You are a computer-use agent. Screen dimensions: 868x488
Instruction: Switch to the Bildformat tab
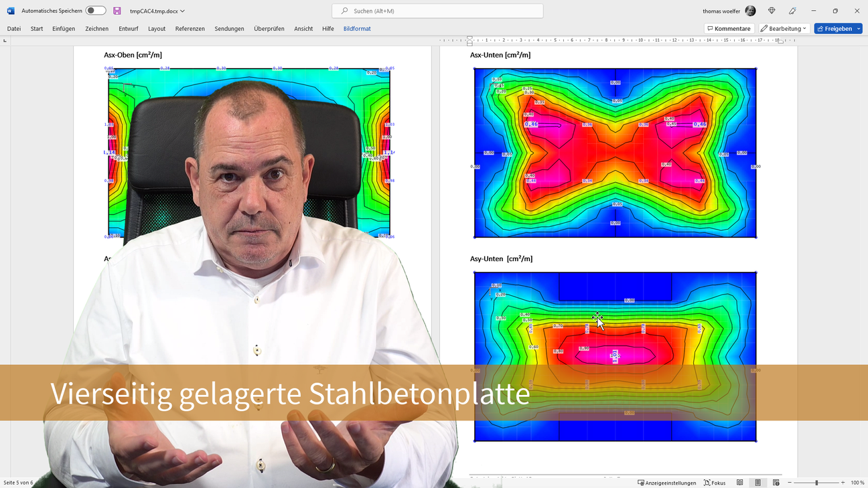pyautogui.click(x=357, y=29)
